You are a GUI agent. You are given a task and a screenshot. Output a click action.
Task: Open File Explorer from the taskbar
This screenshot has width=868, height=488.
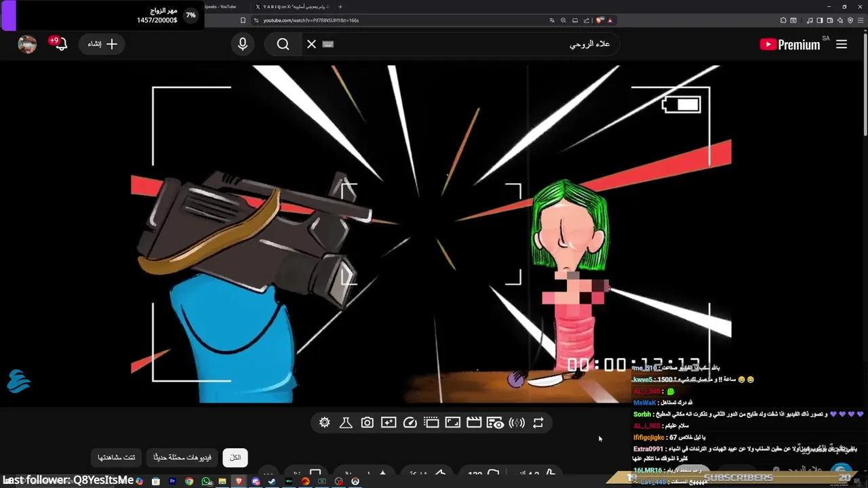pyautogui.click(x=222, y=481)
